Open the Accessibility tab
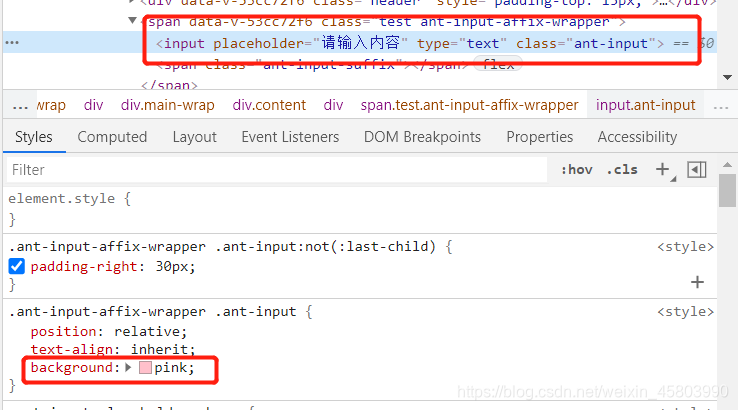738x410 pixels. tap(637, 137)
